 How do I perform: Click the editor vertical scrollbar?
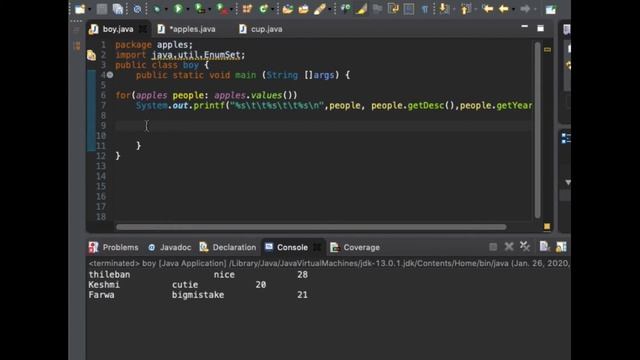[538, 130]
